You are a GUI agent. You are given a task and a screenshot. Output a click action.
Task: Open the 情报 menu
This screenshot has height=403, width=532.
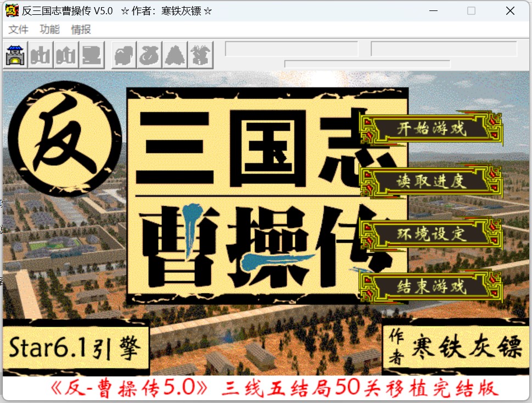81,30
